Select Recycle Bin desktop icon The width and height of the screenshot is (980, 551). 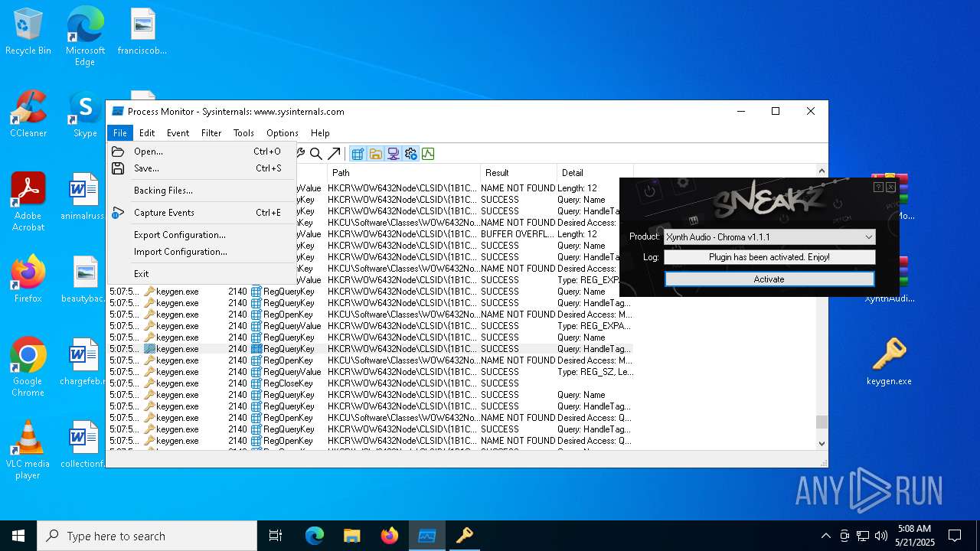[x=28, y=32]
